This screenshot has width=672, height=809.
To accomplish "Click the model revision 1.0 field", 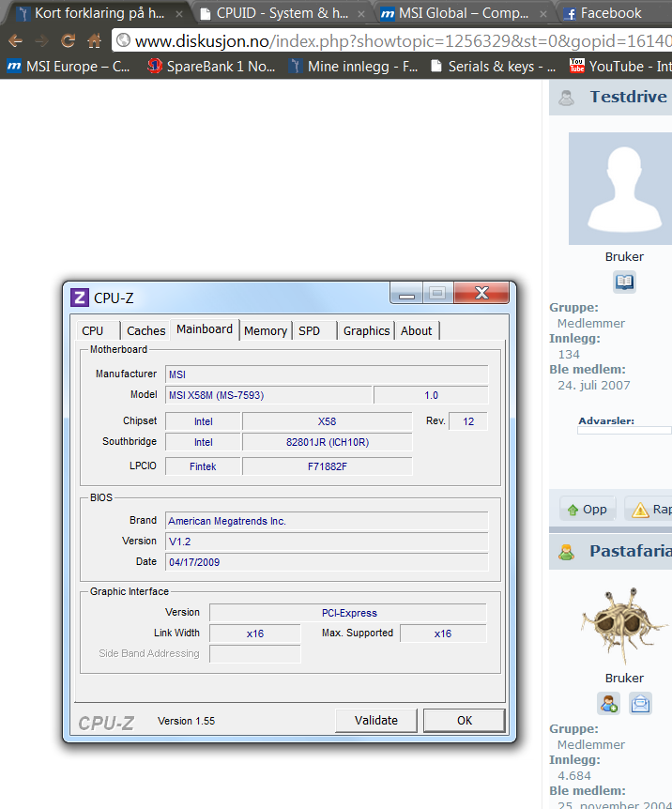I will click(431, 395).
